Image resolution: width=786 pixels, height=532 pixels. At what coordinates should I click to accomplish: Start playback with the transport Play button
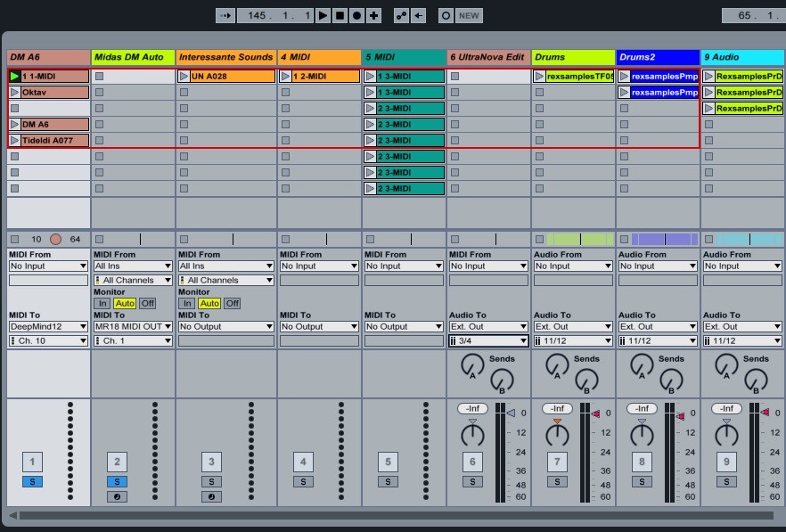pyautogui.click(x=323, y=15)
